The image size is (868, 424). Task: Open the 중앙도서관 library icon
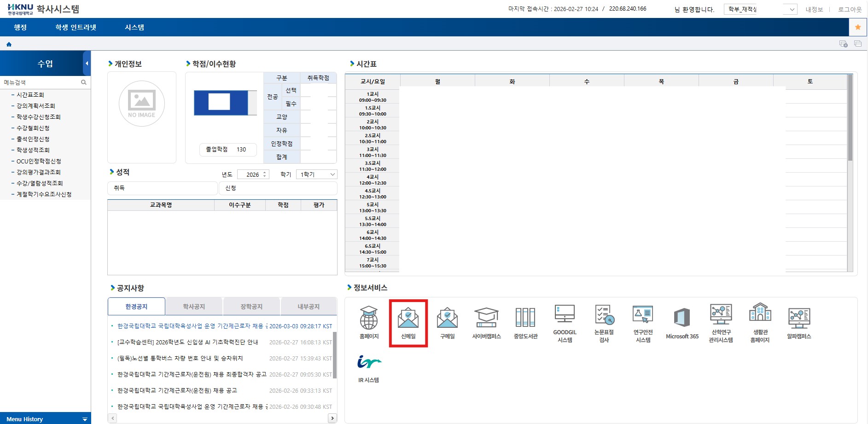pyautogui.click(x=525, y=322)
